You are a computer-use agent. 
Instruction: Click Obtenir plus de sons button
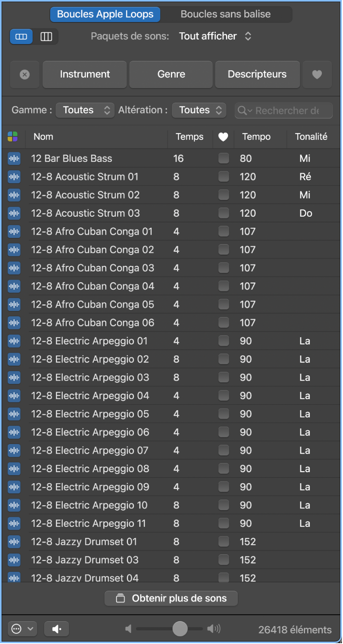[x=171, y=598]
